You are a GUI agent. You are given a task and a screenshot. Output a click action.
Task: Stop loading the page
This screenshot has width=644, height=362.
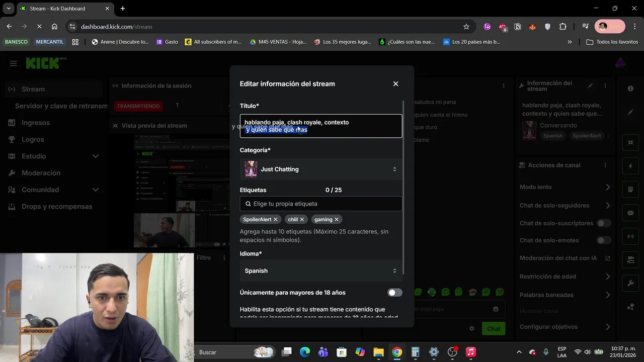coord(39,27)
